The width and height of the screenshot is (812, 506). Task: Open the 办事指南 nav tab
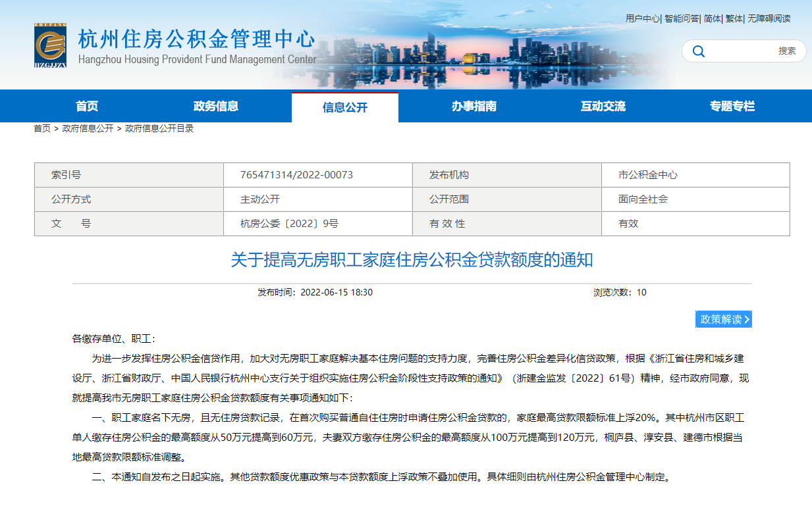[474, 106]
